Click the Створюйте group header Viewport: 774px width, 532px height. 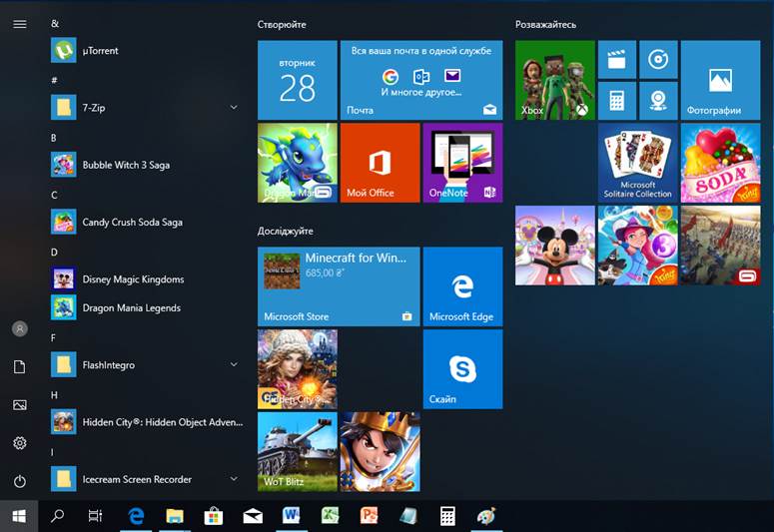point(282,24)
